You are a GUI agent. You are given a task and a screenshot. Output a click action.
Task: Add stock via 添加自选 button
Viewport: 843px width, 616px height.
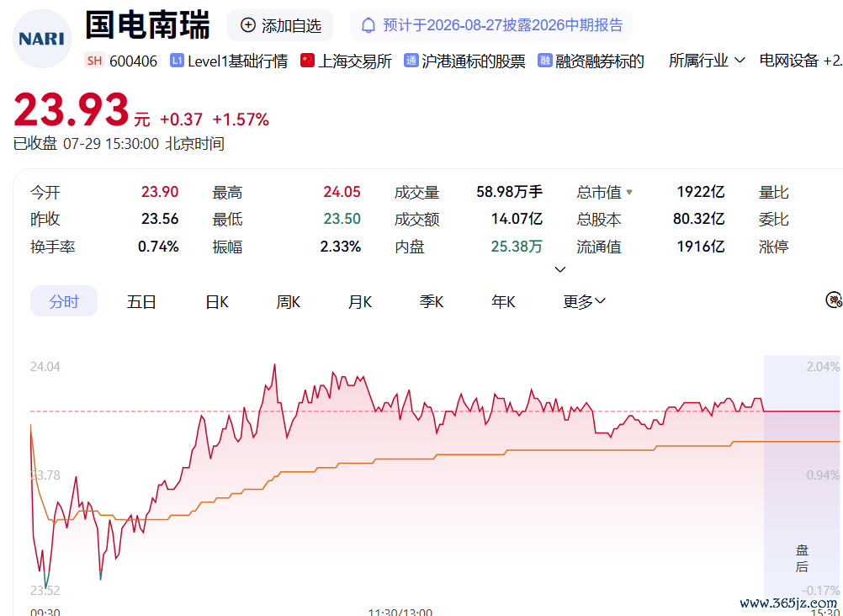(x=280, y=25)
